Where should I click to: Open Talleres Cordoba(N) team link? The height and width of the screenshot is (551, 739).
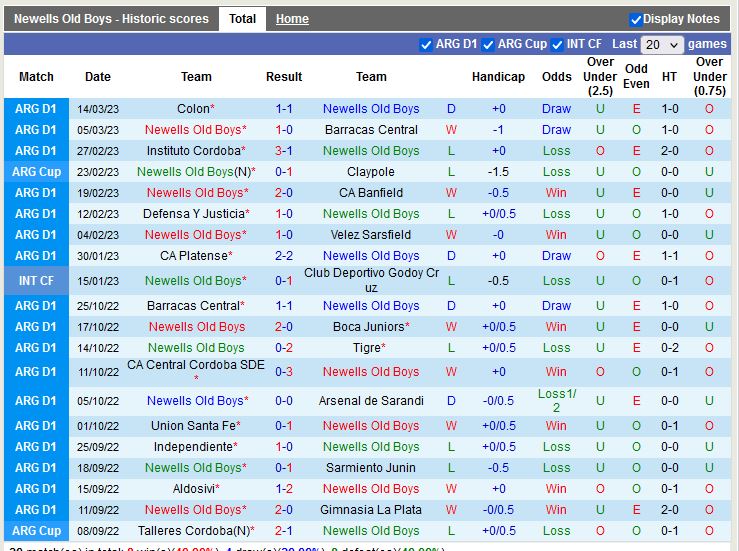tap(196, 531)
